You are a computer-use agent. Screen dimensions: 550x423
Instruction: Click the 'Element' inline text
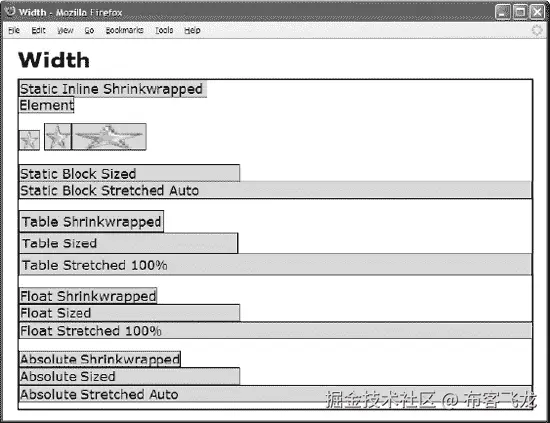tap(46, 105)
